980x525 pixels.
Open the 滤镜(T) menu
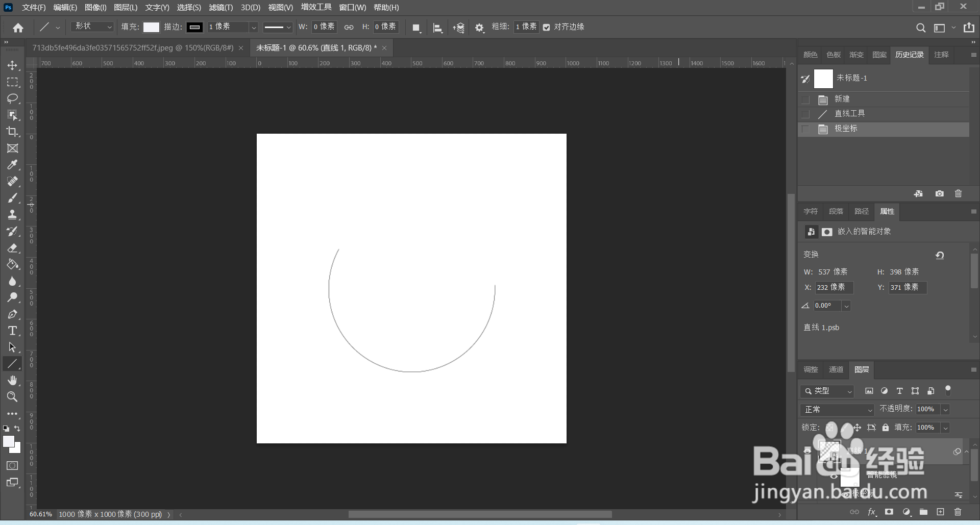click(x=220, y=8)
